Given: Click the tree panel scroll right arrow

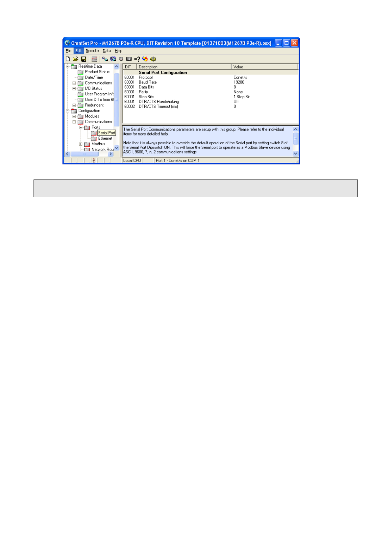Looking at the screenshot, I should point(110,154).
